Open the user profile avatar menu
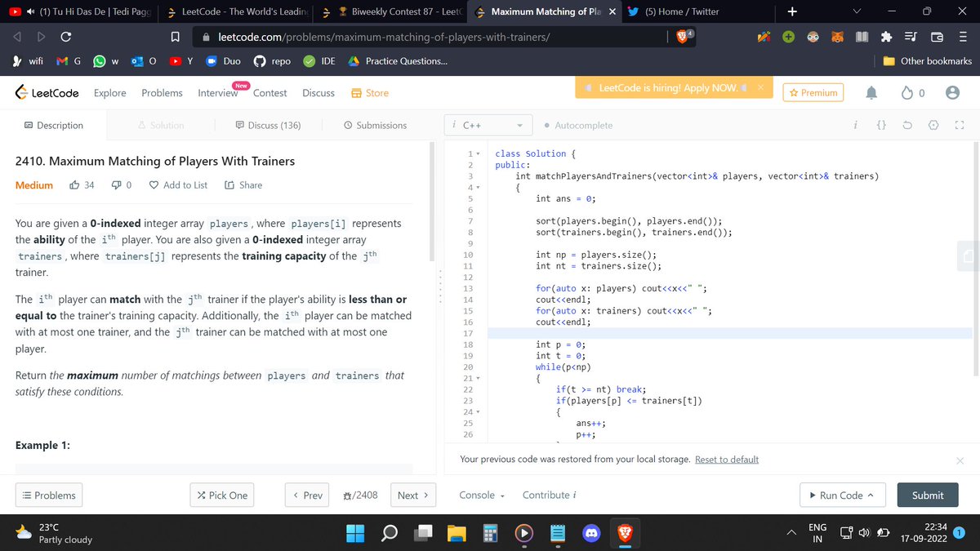 coord(951,93)
